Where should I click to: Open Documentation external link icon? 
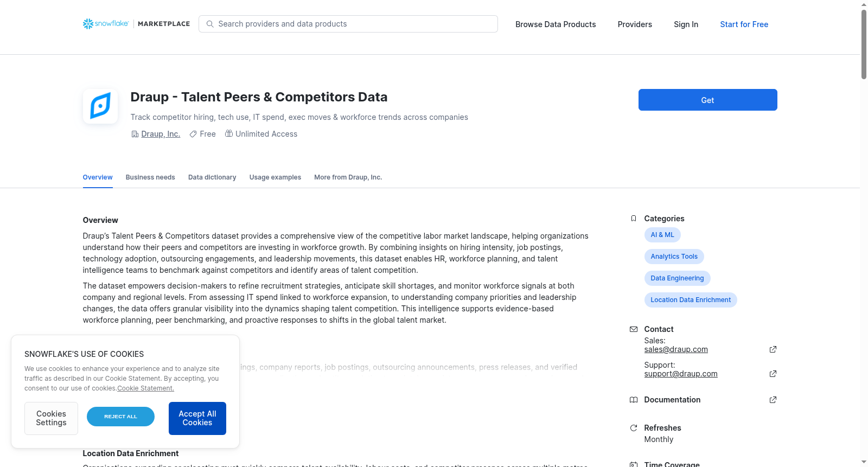(x=773, y=400)
